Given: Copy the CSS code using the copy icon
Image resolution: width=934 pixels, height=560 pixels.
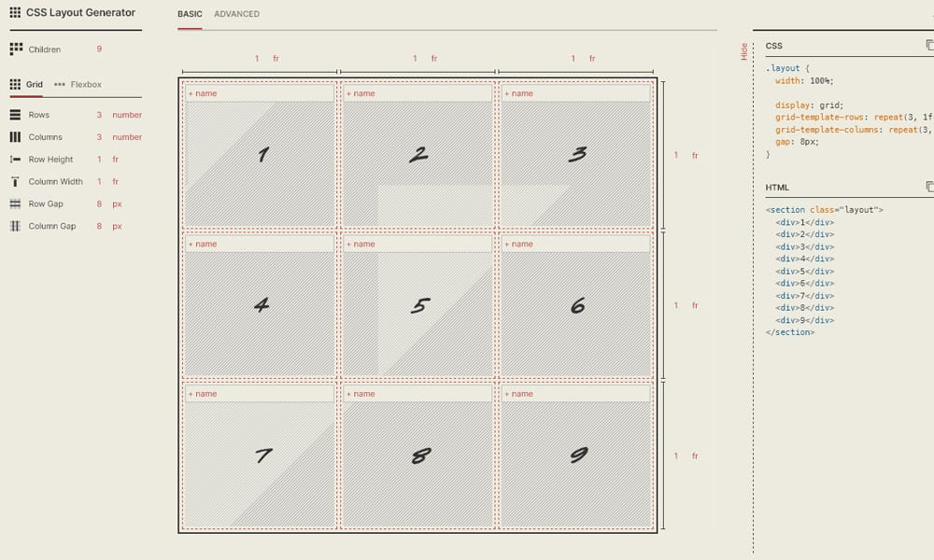Looking at the screenshot, I should tap(929, 43).
